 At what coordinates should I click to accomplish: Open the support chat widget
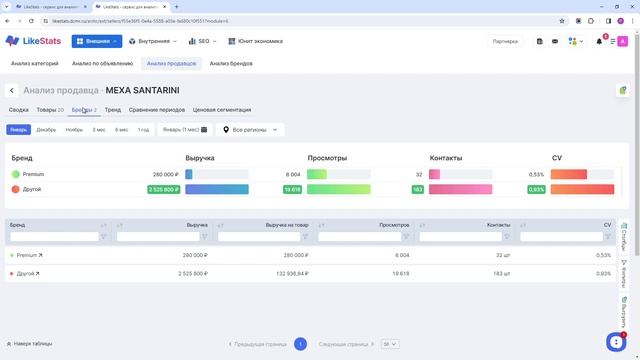pyautogui.click(x=616, y=342)
